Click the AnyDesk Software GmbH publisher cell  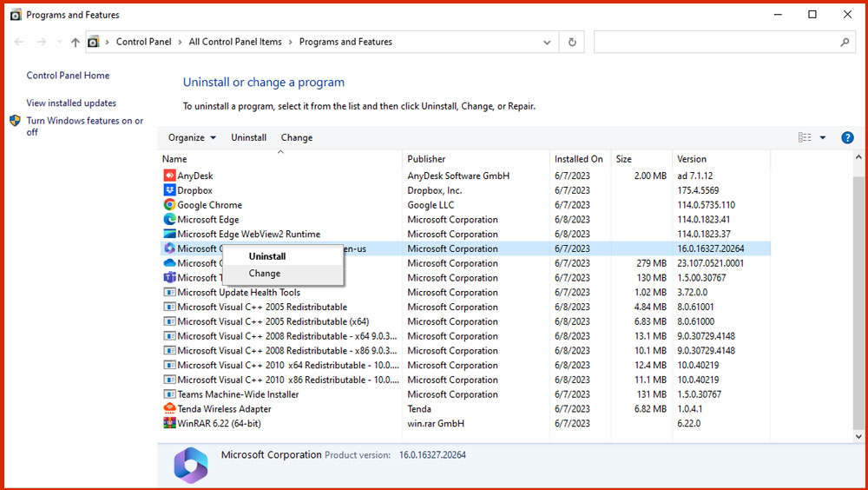(458, 175)
